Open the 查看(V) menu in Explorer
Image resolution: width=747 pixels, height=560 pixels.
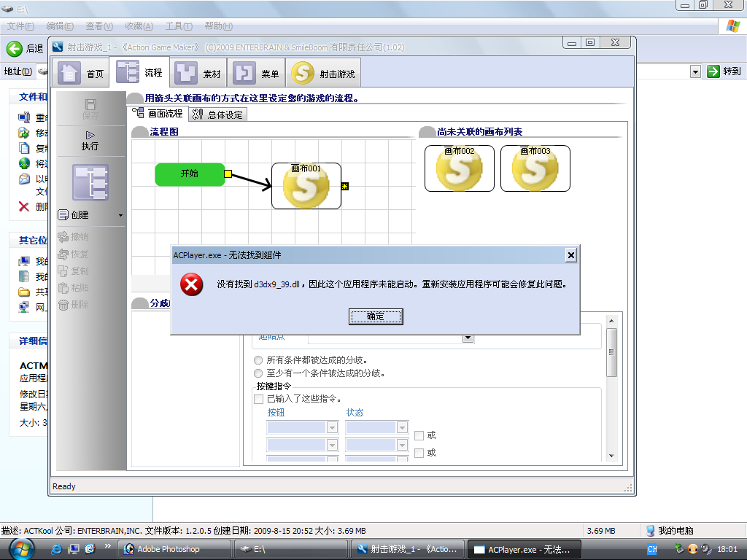[99, 26]
